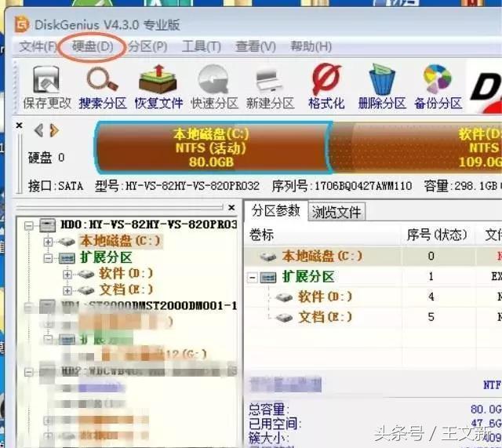502x448 pixels.
Task: Open the 工具(T) menu
Action: pyautogui.click(x=201, y=47)
